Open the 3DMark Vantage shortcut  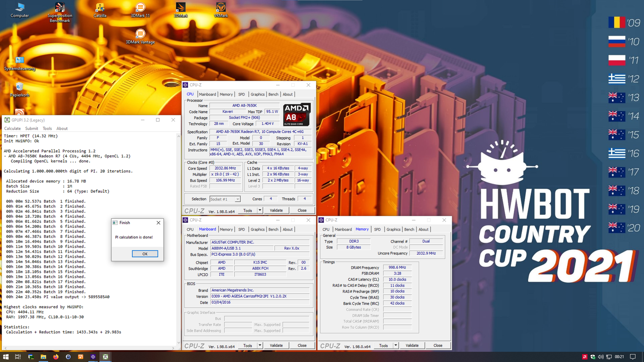click(x=140, y=37)
